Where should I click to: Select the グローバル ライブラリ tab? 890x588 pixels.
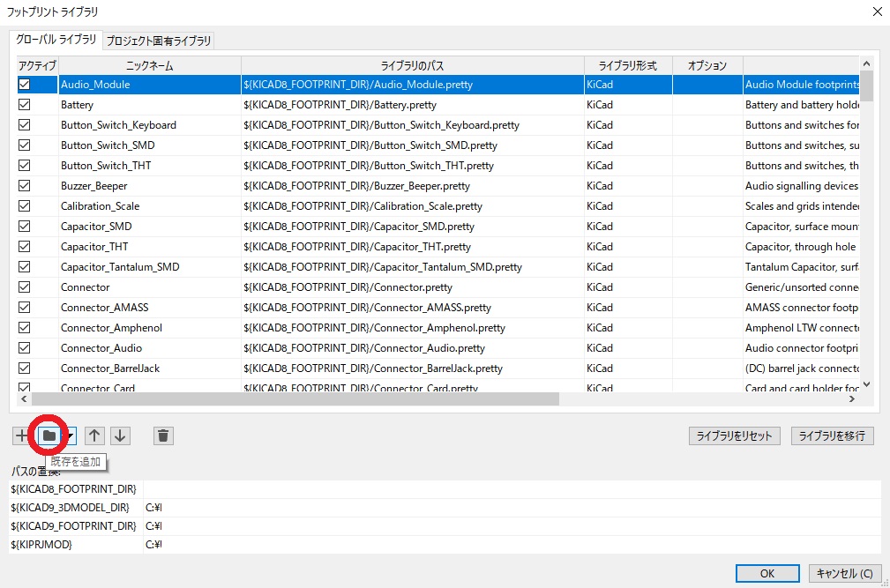[x=56, y=40]
